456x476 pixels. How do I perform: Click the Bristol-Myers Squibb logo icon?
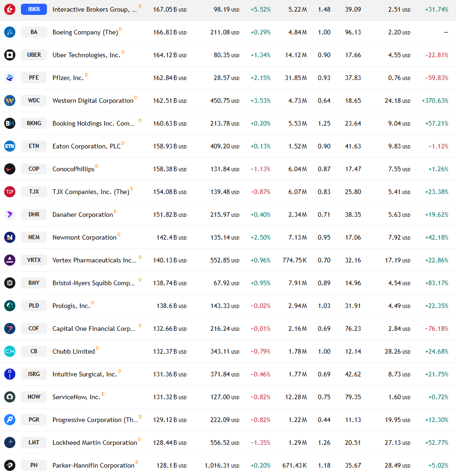coord(10,283)
